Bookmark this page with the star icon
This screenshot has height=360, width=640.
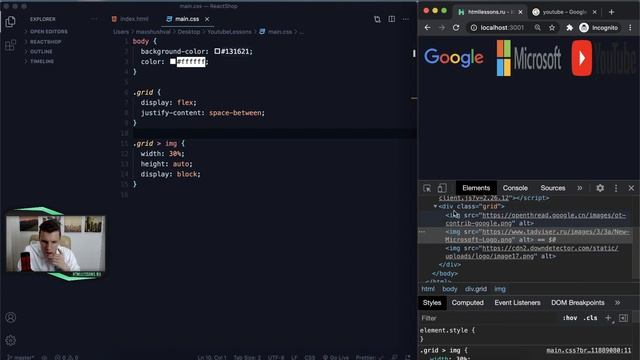point(552,28)
